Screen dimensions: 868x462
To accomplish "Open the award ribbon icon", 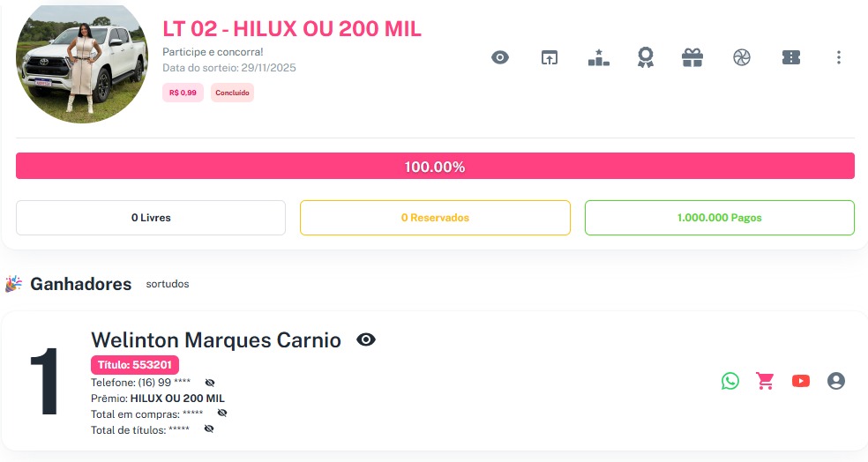I will point(646,58).
